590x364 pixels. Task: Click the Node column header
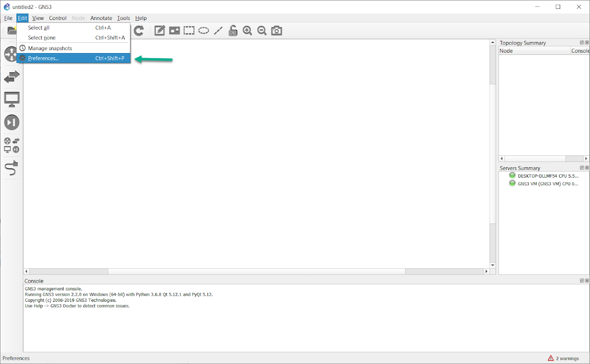534,51
